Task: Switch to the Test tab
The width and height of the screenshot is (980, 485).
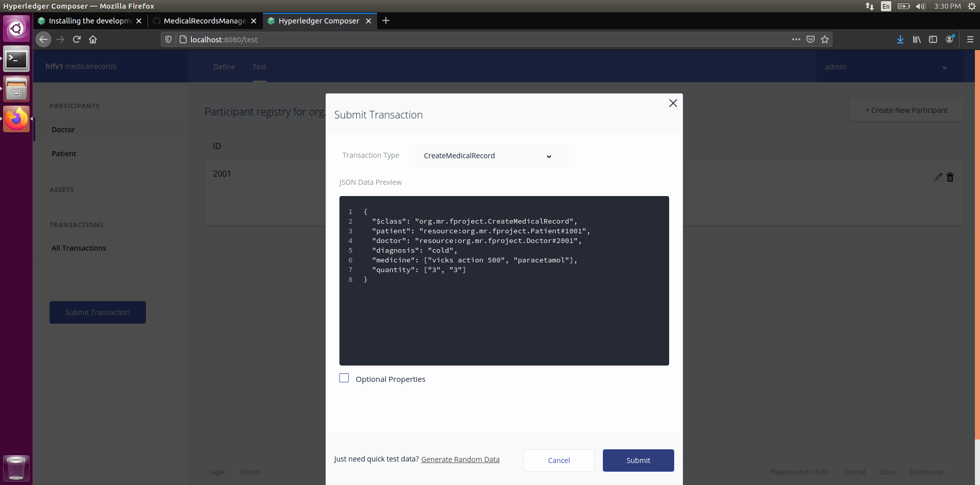Action: pos(259,67)
